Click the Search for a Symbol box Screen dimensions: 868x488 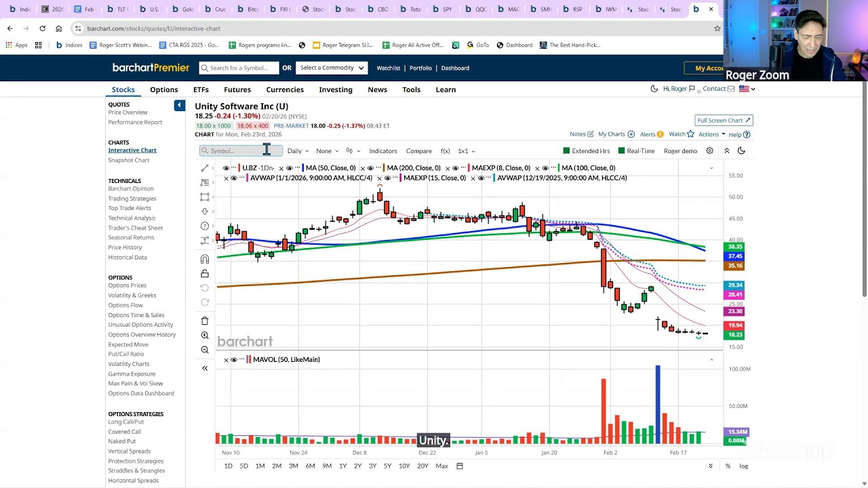pyautogui.click(x=239, y=68)
